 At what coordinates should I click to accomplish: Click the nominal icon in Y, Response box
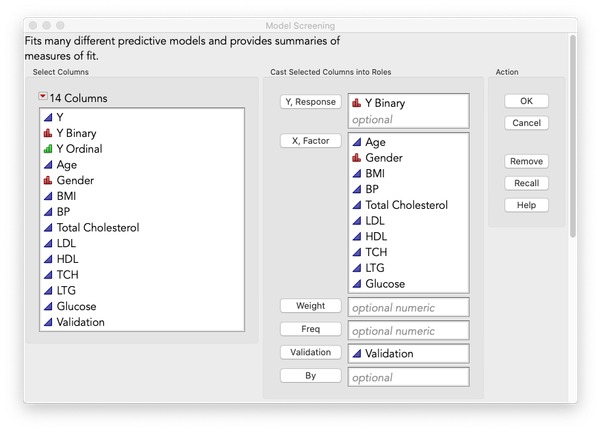pos(356,103)
